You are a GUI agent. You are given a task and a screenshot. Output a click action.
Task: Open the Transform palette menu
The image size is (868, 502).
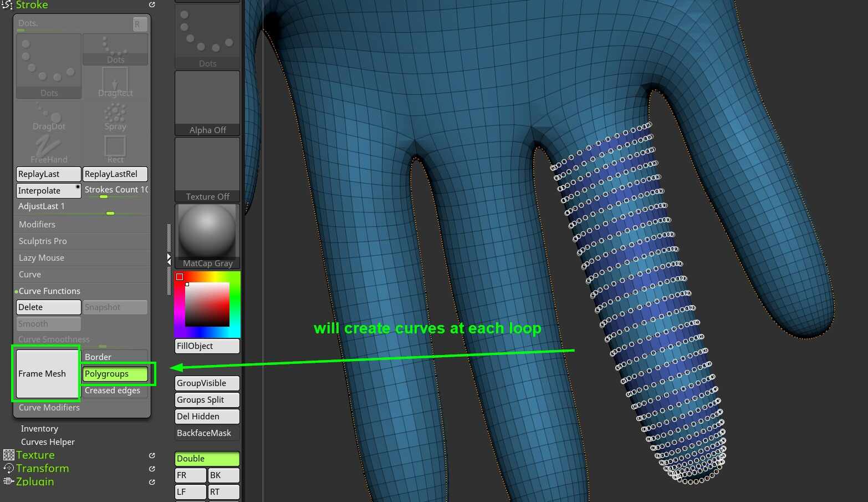[x=42, y=469]
